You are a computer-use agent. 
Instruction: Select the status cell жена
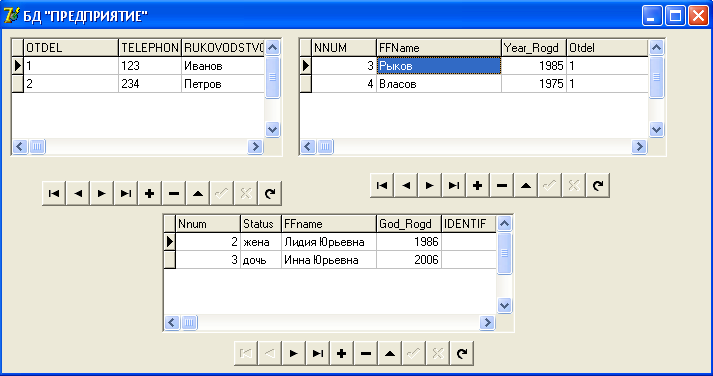pyautogui.click(x=261, y=242)
